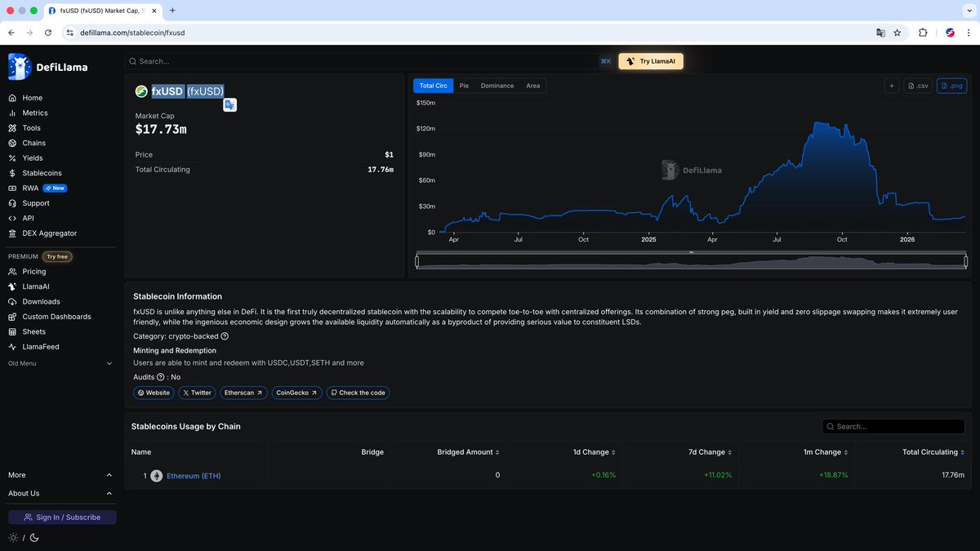Open the CoinGecko link
This screenshot has height=551, width=980.
tap(297, 393)
